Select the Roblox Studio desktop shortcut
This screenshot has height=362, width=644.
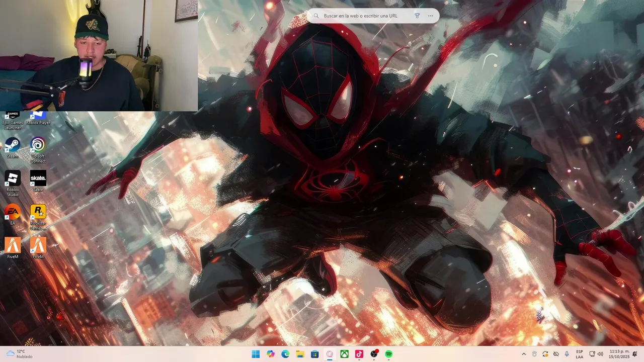(x=13, y=184)
